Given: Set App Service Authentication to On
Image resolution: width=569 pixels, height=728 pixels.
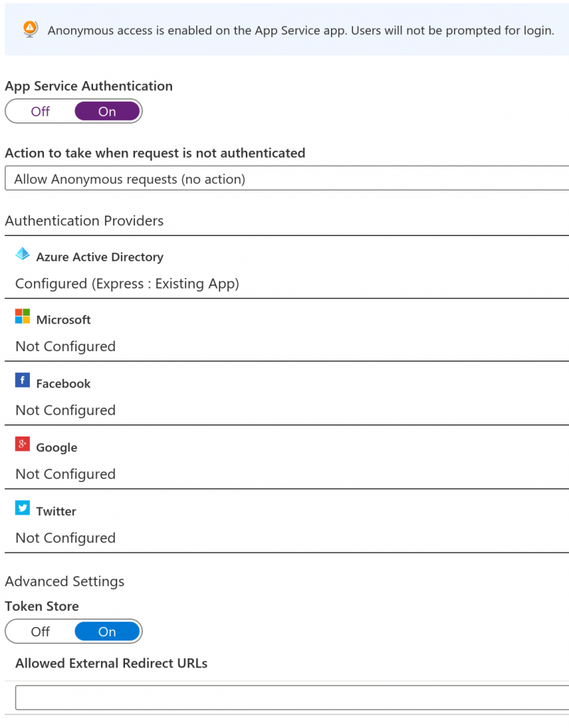Looking at the screenshot, I should tap(107, 112).
